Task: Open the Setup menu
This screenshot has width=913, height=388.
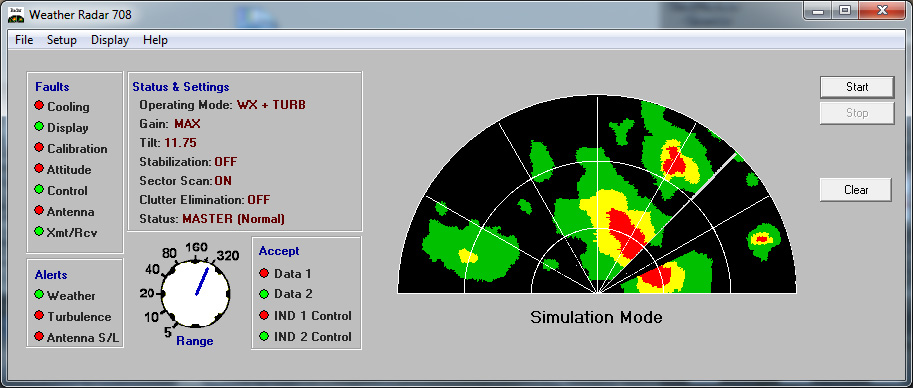Action: pos(62,40)
